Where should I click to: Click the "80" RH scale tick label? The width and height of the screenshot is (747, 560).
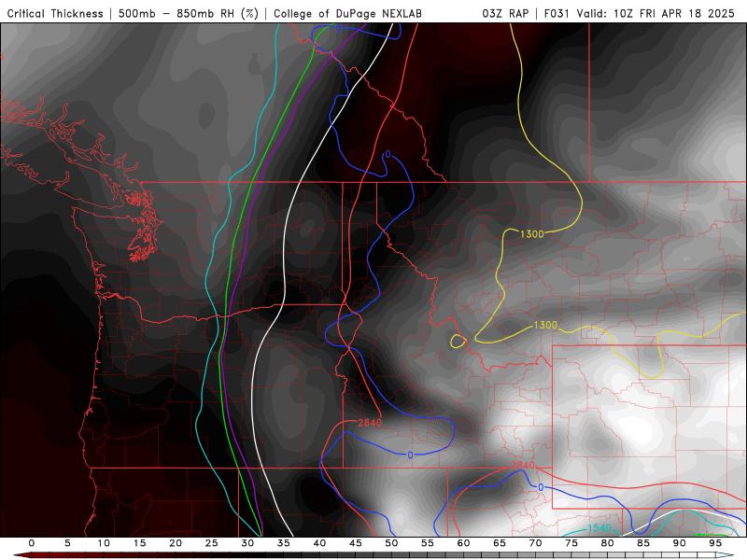click(x=607, y=543)
